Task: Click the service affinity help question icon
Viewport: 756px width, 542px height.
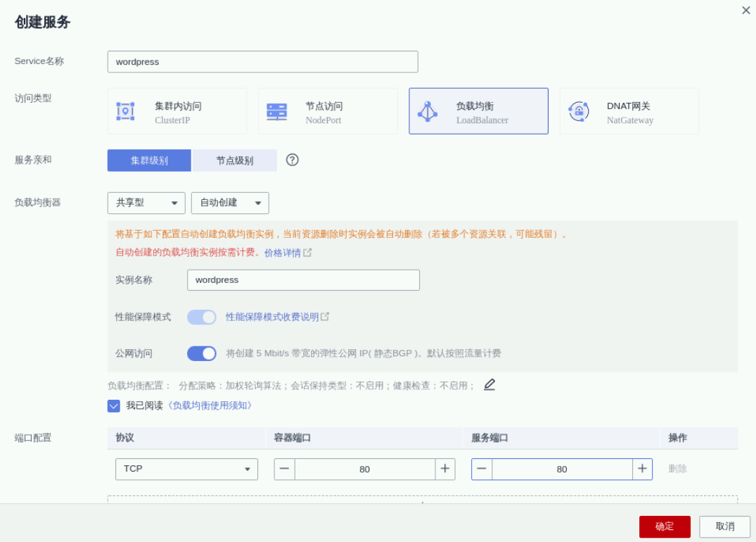Action: coord(293,160)
